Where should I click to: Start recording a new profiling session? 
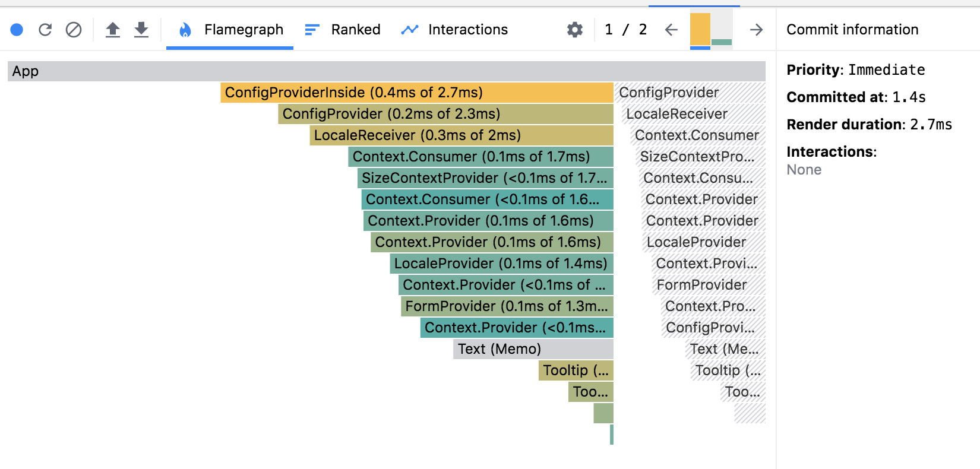[17, 28]
